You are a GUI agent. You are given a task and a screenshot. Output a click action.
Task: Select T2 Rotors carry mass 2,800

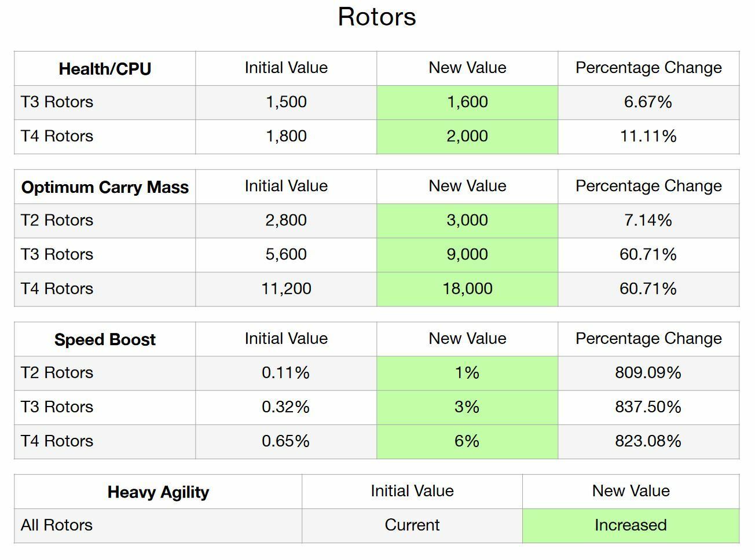(286, 221)
